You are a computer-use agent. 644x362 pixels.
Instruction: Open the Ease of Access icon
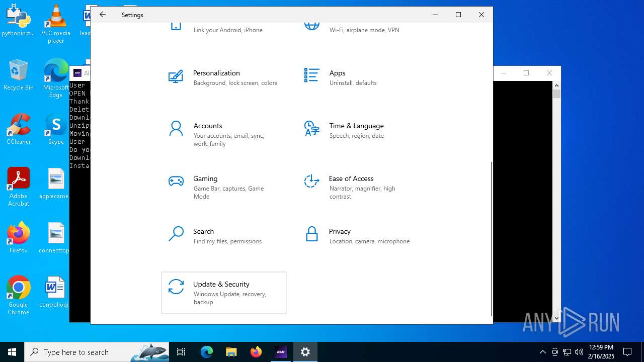(x=311, y=181)
